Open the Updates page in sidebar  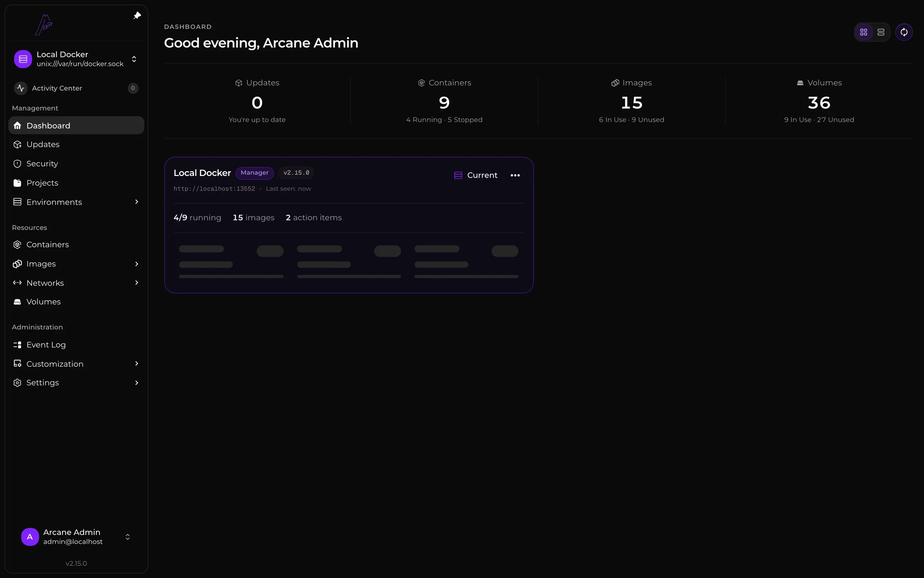point(76,144)
